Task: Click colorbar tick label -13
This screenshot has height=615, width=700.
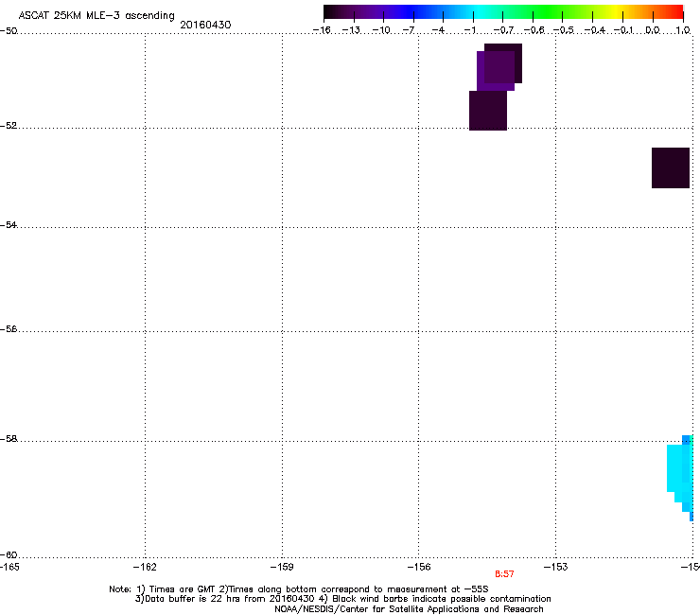Action: [x=351, y=30]
